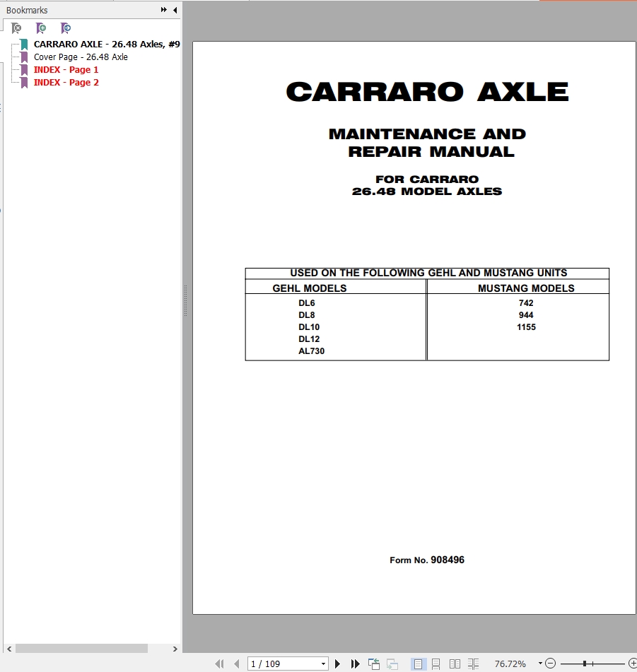Image resolution: width=637 pixels, height=672 pixels.
Task: Go to the previous page
Action: 237,664
